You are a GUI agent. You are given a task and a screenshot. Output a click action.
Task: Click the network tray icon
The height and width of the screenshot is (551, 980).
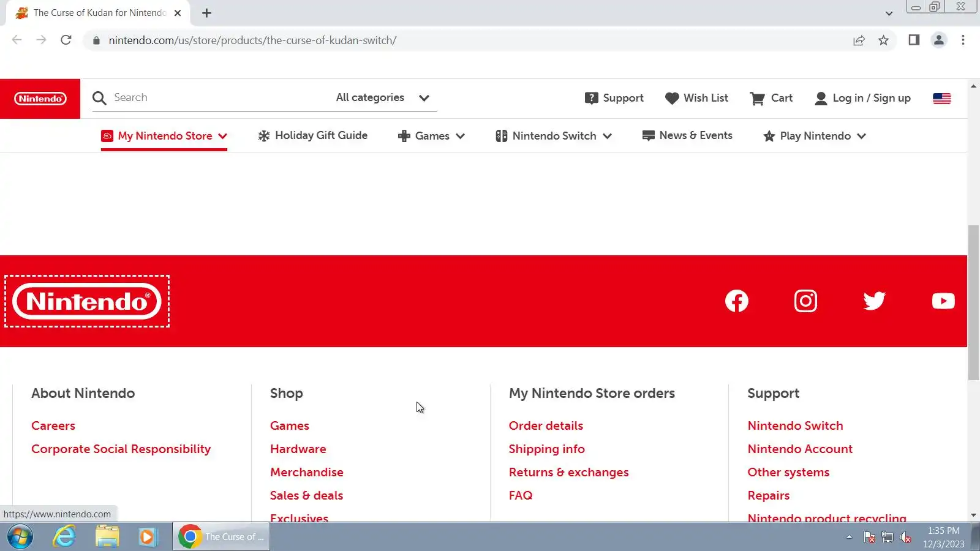tap(887, 537)
